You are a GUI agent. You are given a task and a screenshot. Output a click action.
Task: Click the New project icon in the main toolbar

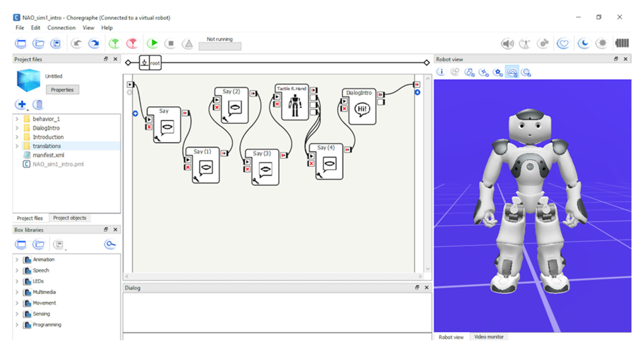[x=21, y=44]
